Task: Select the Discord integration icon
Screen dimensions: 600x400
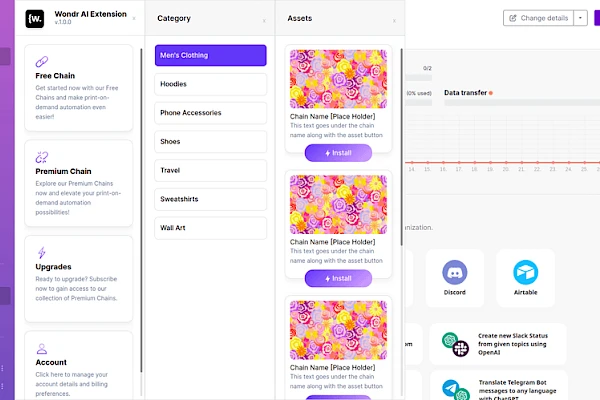Action: point(455,272)
